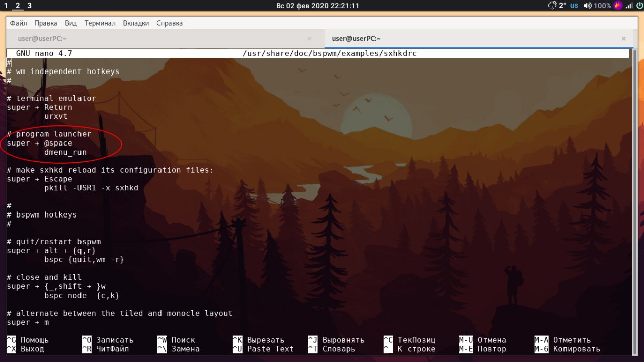The image size is (644, 362).
Task: Click the 'super + @space' line
Action: (40, 143)
